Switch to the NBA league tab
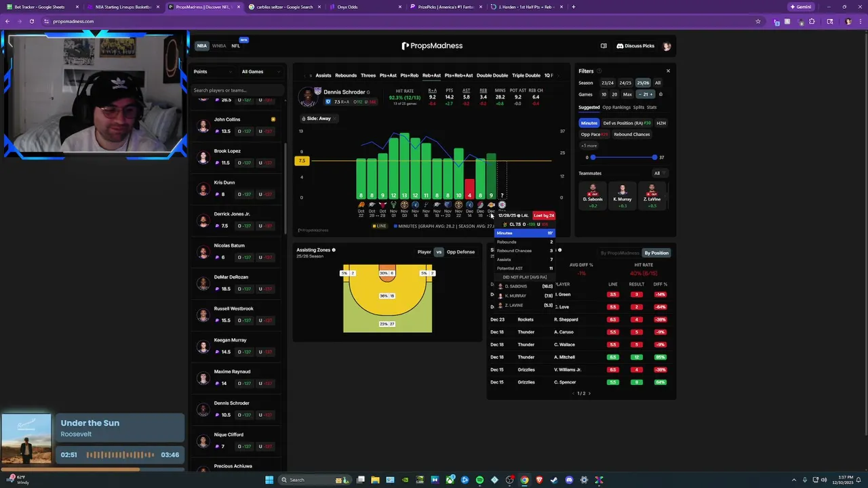 [202, 46]
